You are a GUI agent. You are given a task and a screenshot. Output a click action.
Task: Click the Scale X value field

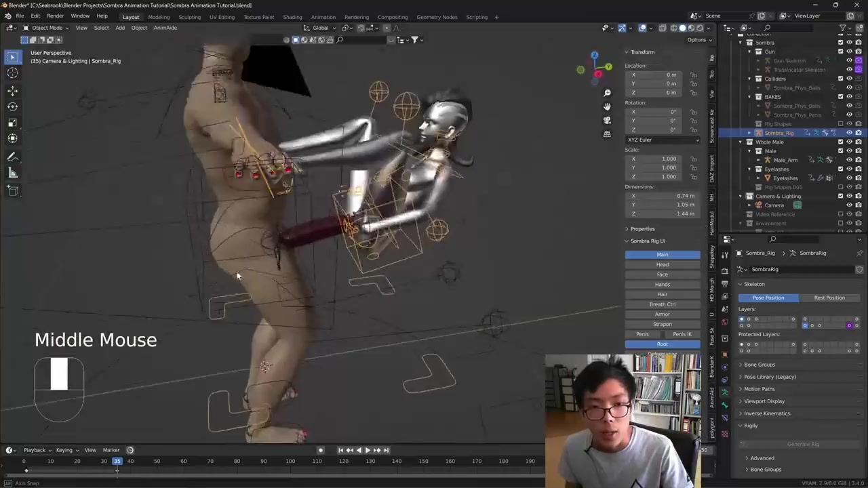click(x=662, y=159)
